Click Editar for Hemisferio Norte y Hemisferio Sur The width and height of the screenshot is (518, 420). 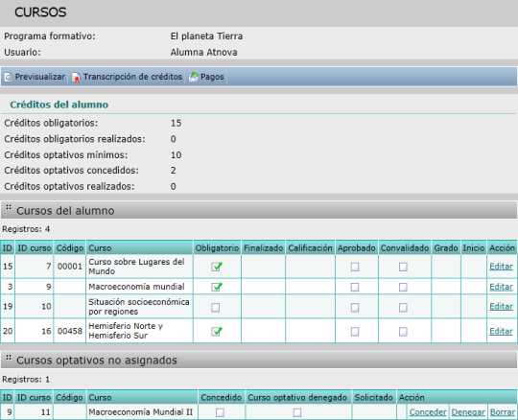[x=501, y=331]
